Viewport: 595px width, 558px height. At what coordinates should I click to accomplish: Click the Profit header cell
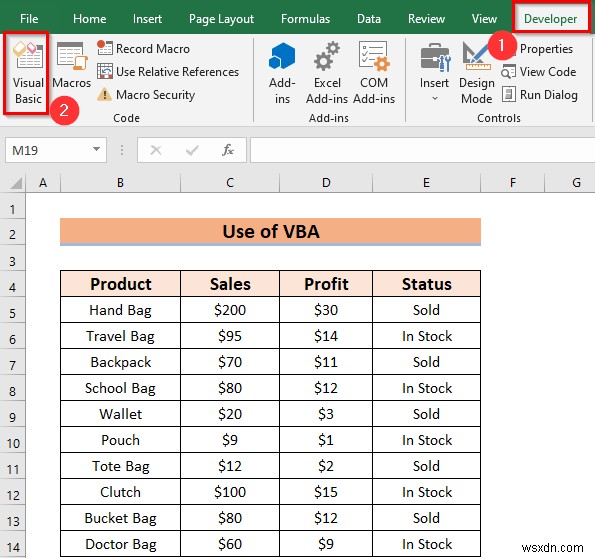tap(326, 284)
